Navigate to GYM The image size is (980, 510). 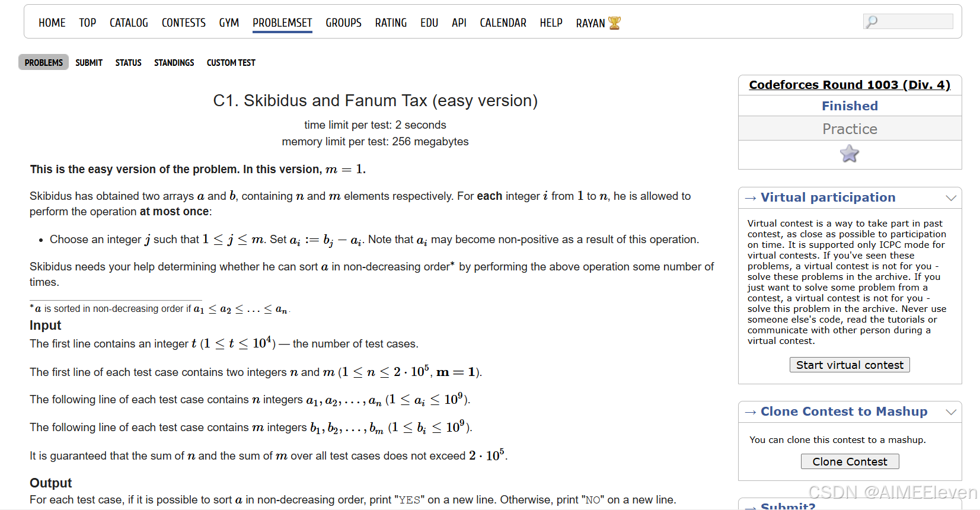pyautogui.click(x=229, y=23)
